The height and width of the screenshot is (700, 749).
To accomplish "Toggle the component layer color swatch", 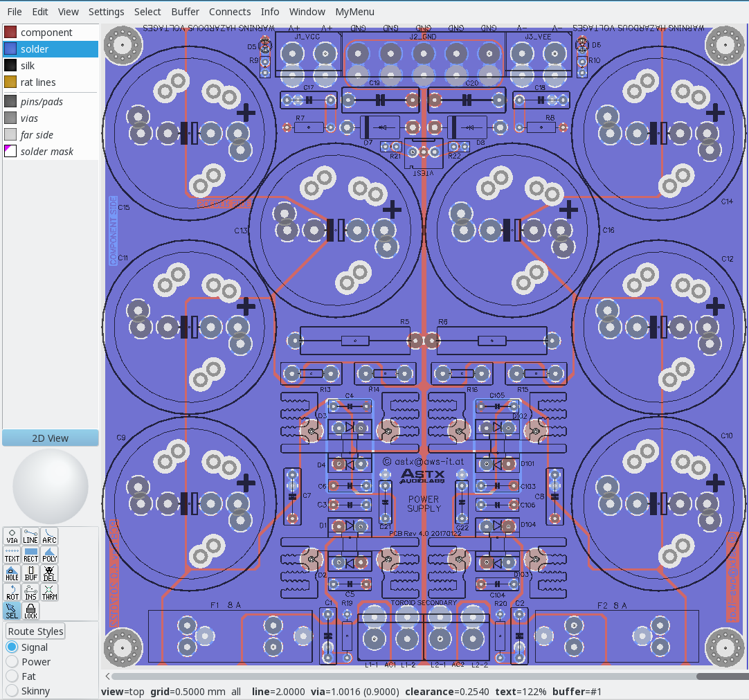I will click(10, 32).
